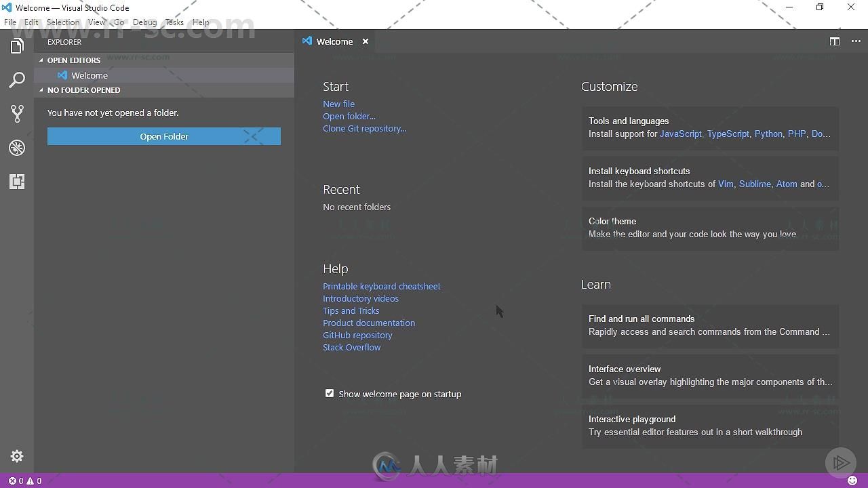Select Welcome in Open Editors list
868x488 pixels.
click(x=164, y=75)
